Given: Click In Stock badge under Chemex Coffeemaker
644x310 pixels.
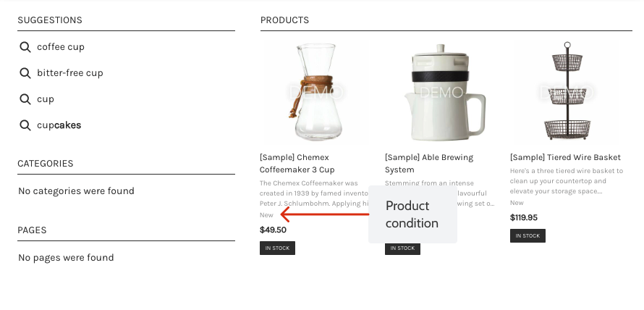Looking at the screenshot, I should (x=277, y=248).
